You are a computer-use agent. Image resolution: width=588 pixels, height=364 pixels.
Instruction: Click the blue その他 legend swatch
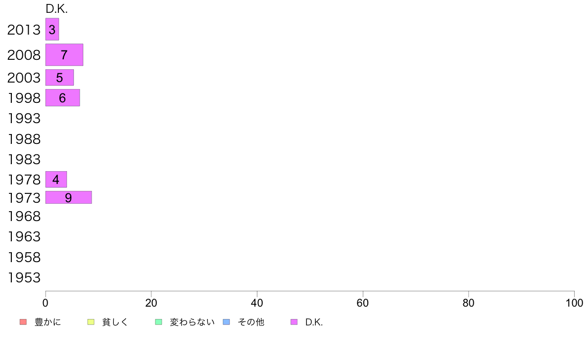[x=227, y=322]
